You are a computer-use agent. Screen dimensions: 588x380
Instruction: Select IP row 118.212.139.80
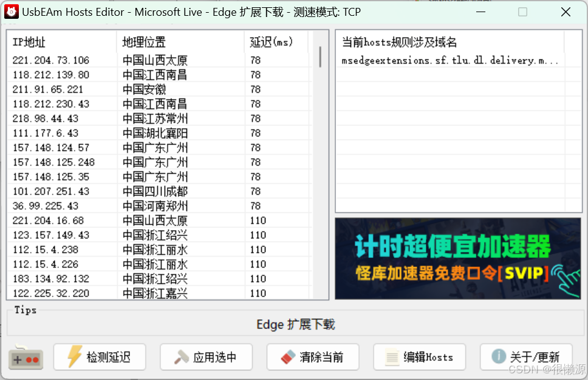[159, 75]
